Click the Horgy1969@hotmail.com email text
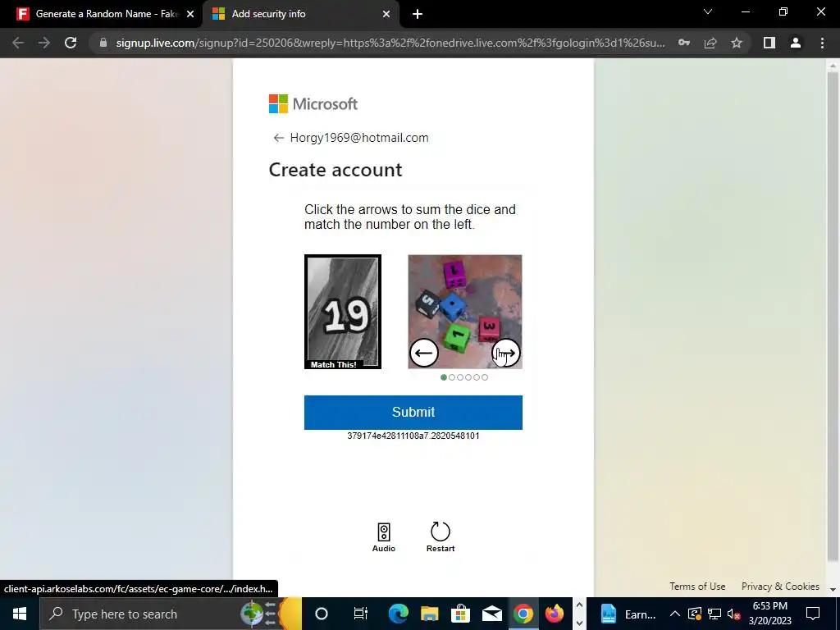This screenshot has width=840, height=630. (359, 138)
